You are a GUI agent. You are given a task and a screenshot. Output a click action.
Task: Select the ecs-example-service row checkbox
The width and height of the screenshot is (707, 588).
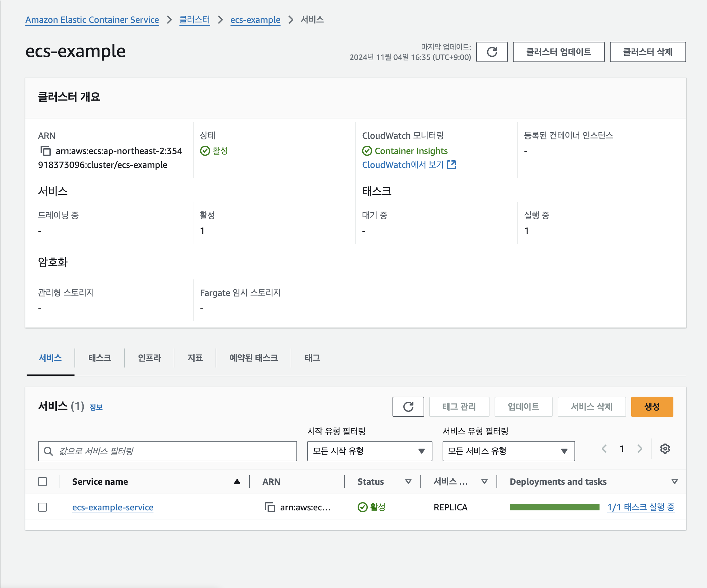(x=42, y=507)
